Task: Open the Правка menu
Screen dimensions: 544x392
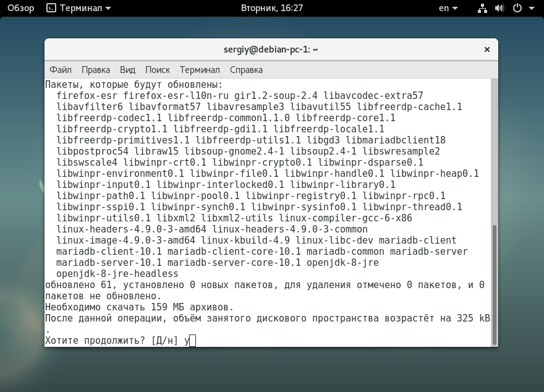Action: (96, 70)
